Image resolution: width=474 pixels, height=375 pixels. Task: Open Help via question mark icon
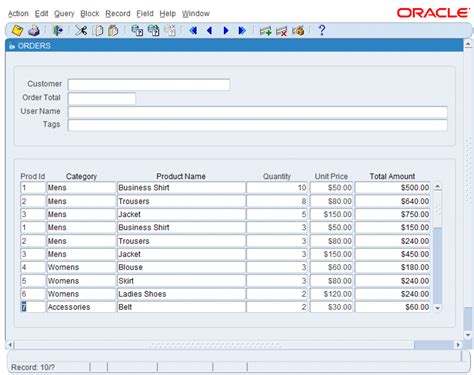[322, 30]
